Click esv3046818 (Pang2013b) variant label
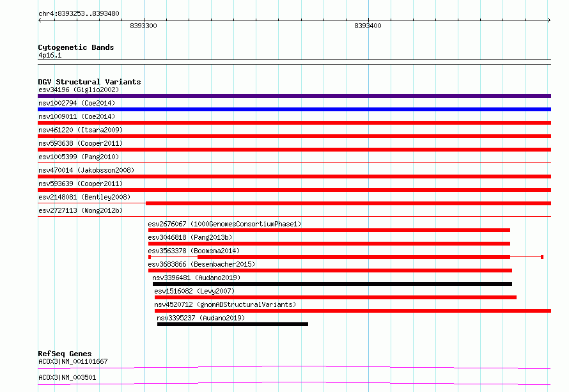This screenshot has width=569, height=392. click(x=190, y=237)
